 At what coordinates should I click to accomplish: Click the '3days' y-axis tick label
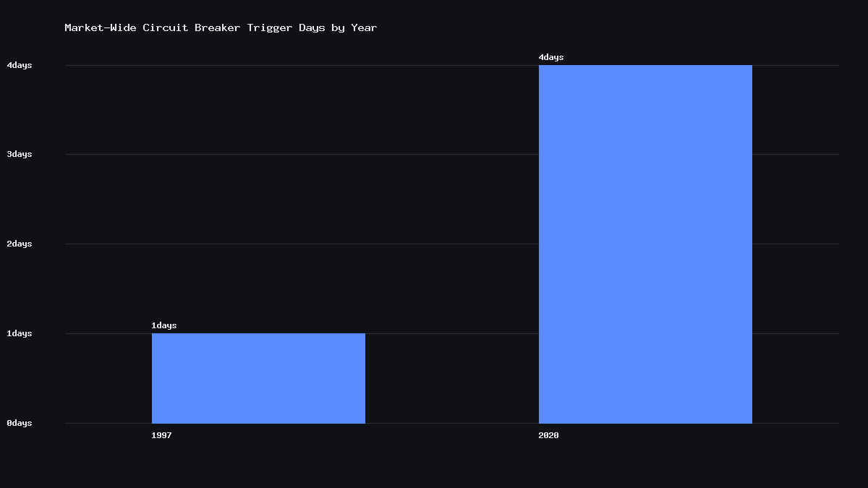tap(20, 155)
